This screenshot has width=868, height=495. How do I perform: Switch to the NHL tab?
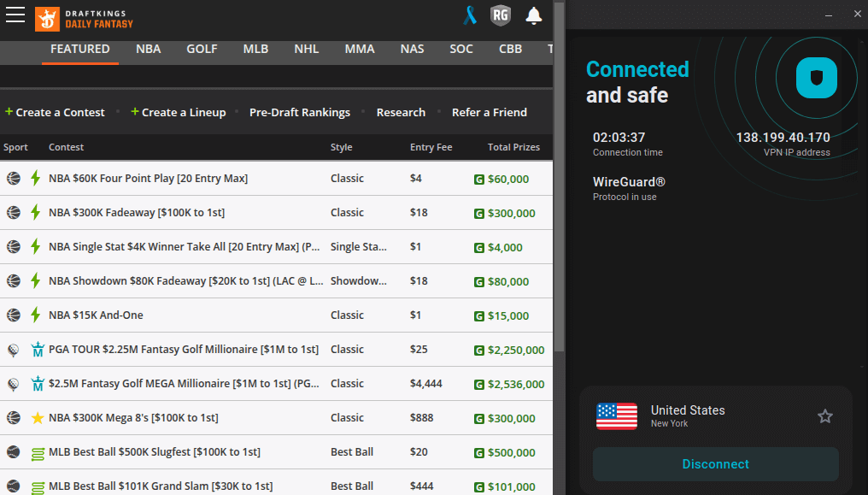(x=307, y=50)
